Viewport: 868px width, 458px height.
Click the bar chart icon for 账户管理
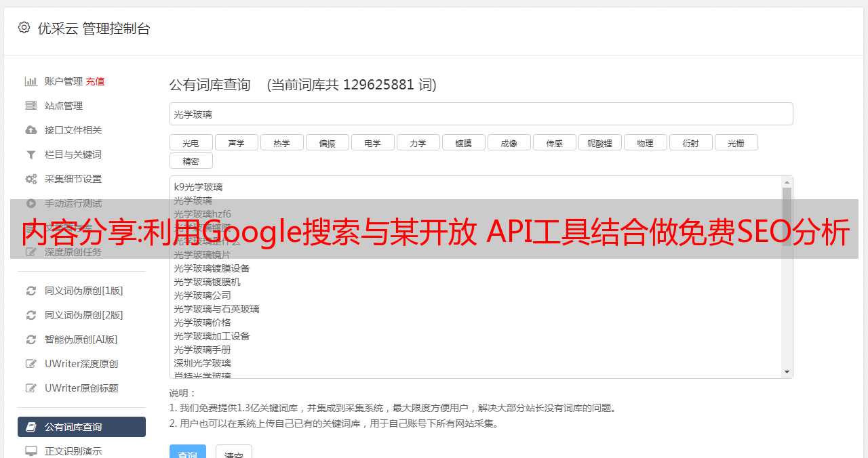[x=31, y=81]
